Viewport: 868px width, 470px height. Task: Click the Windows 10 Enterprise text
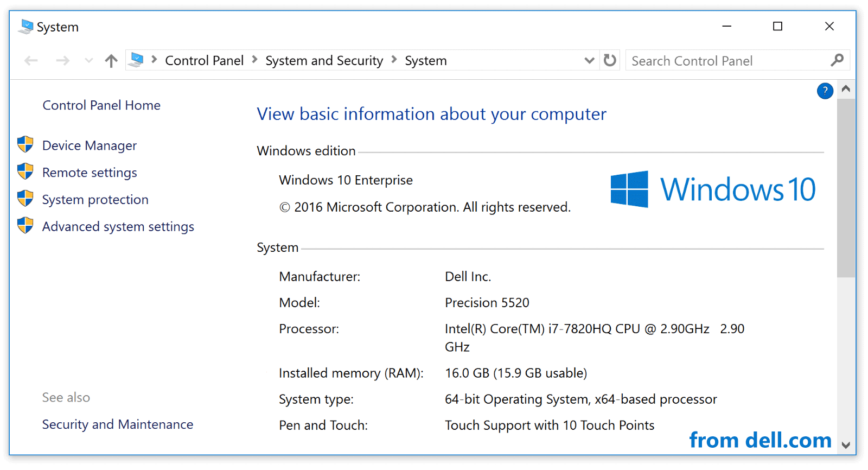[x=346, y=180]
